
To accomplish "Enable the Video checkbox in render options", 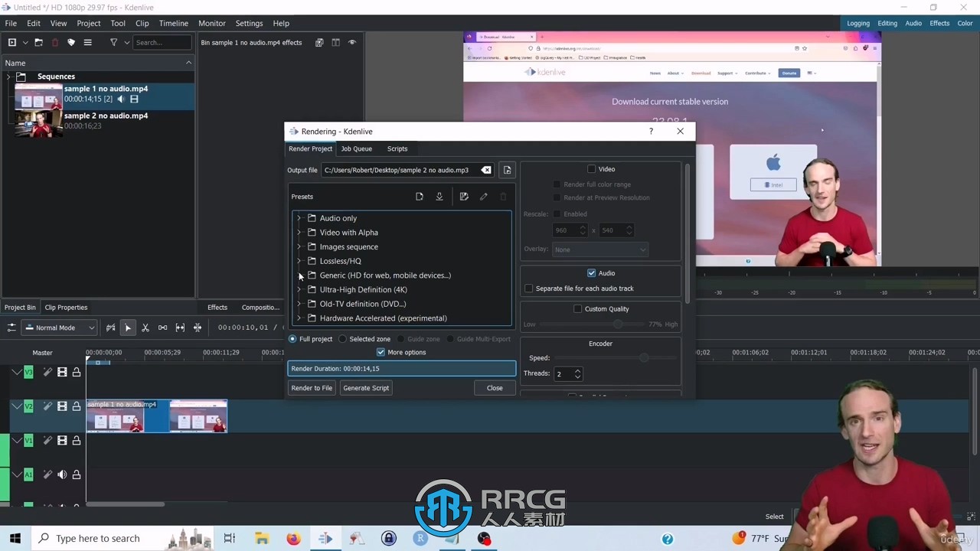I will pos(591,169).
